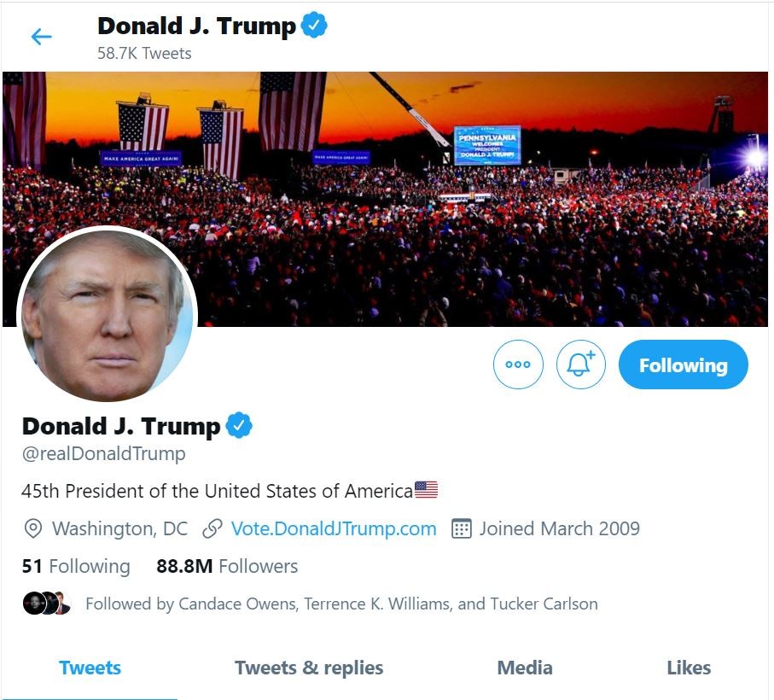The height and width of the screenshot is (700, 774).
Task: Open Followed by Candace Owens text link
Action: point(341,604)
